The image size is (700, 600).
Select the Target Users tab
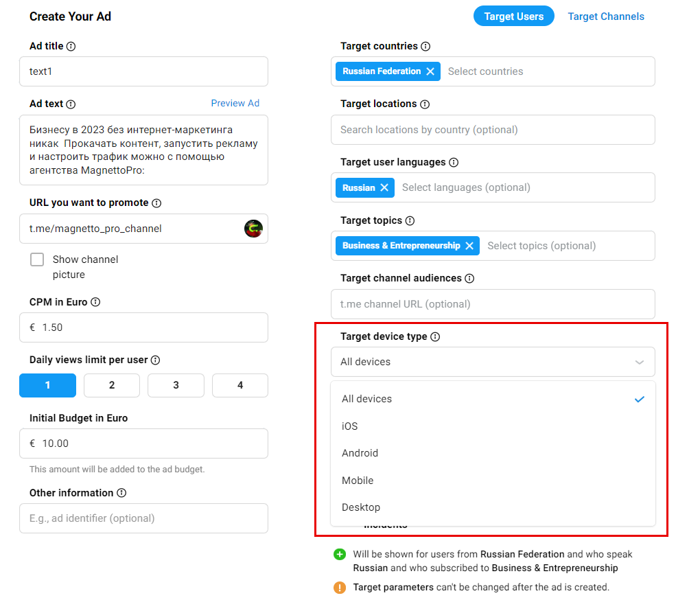[x=514, y=16]
